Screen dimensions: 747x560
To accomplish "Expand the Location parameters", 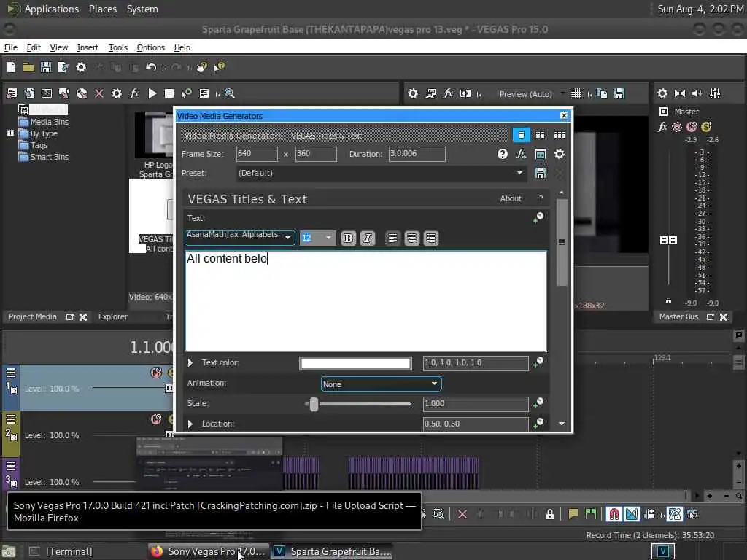I will tap(190, 424).
